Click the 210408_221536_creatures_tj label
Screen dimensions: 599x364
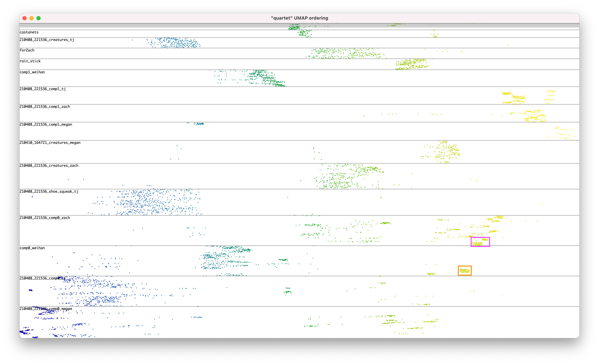tap(47, 40)
